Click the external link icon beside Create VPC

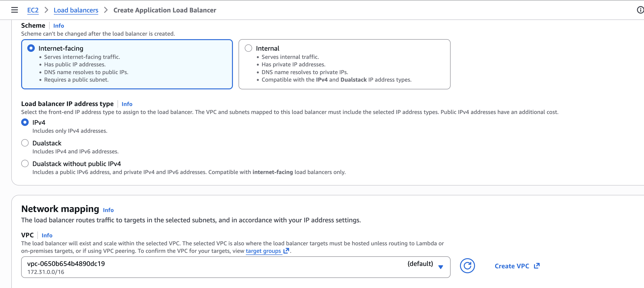pyautogui.click(x=537, y=266)
